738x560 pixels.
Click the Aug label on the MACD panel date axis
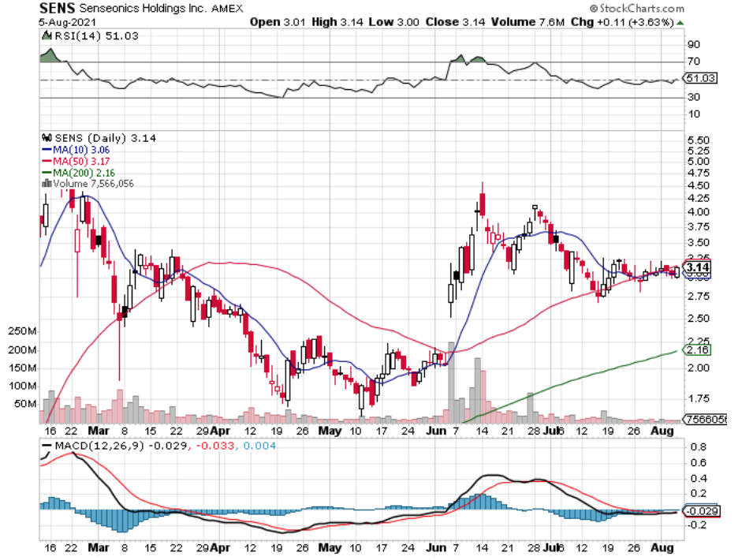click(662, 547)
